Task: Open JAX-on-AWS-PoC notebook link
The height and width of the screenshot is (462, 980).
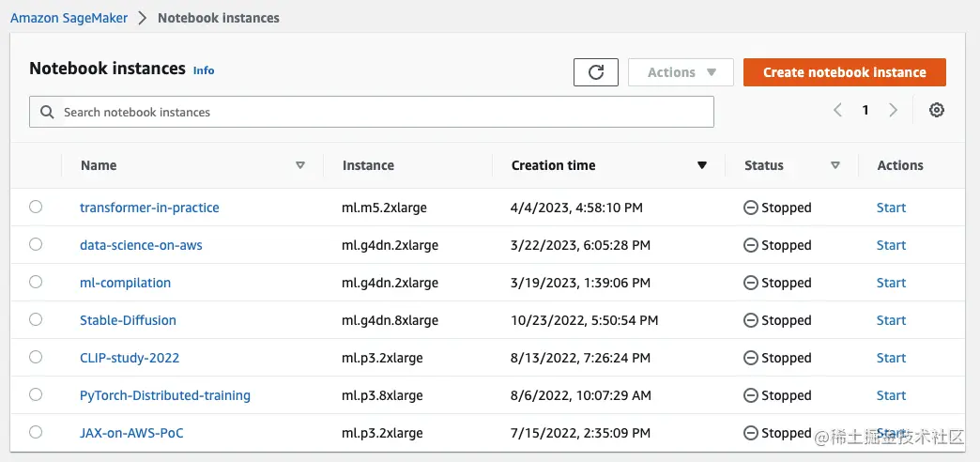Action: (x=131, y=433)
